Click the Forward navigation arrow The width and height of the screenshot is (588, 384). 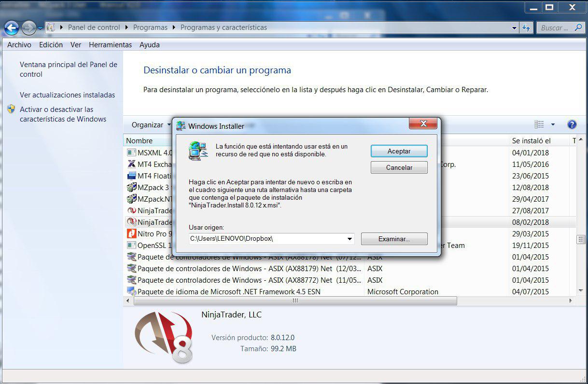[x=28, y=27]
